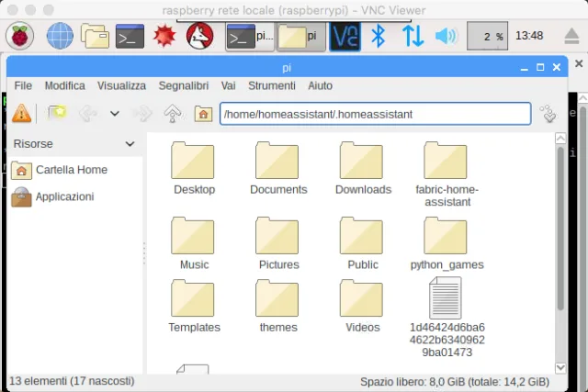Select Cartella Home in the sidebar
Image resolution: width=588 pixels, height=392 pixels.
click(71, 170)
